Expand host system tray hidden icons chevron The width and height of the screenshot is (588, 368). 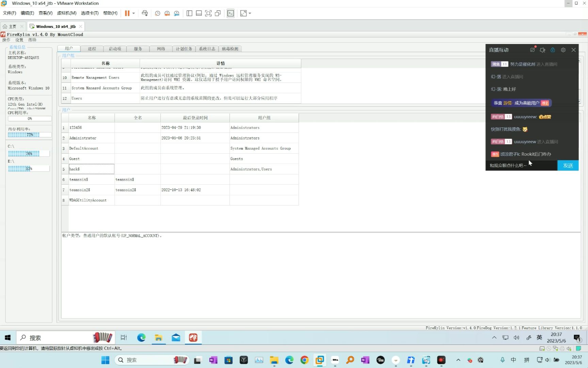tap(458, 360)
